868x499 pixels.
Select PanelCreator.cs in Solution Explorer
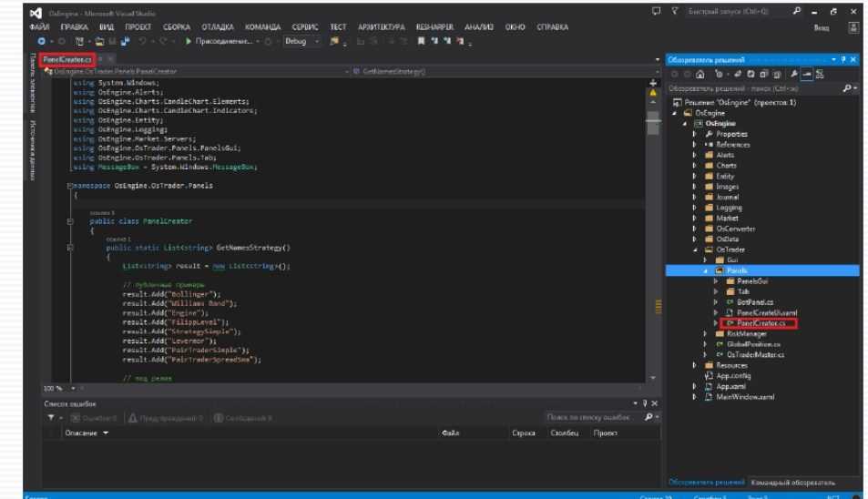click(760, 323)
